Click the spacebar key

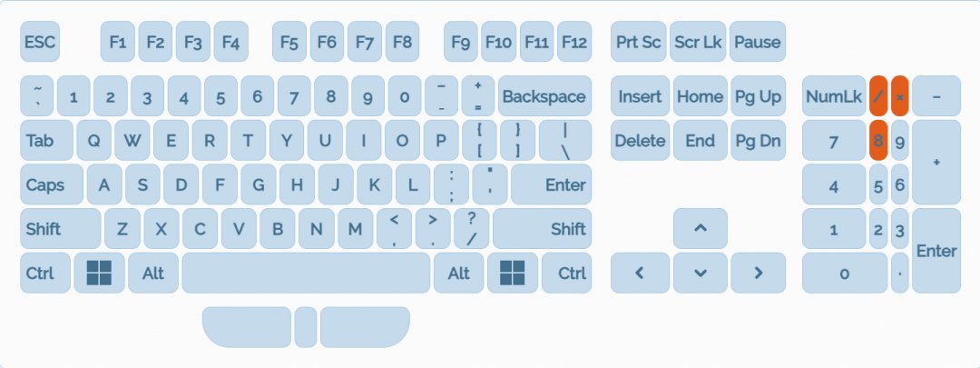[x=306, y=273]
